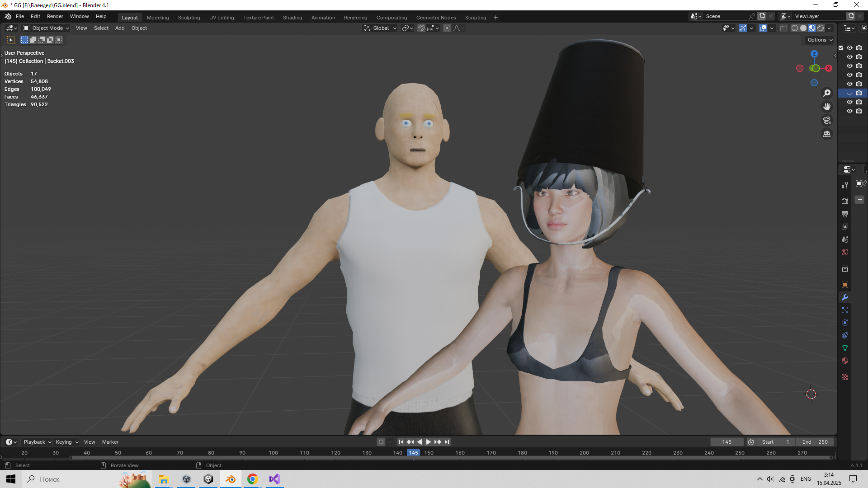Viewport: 868px width, 488px height.
Task: Open the Material properties tab
Action: (x=844, y=361)
